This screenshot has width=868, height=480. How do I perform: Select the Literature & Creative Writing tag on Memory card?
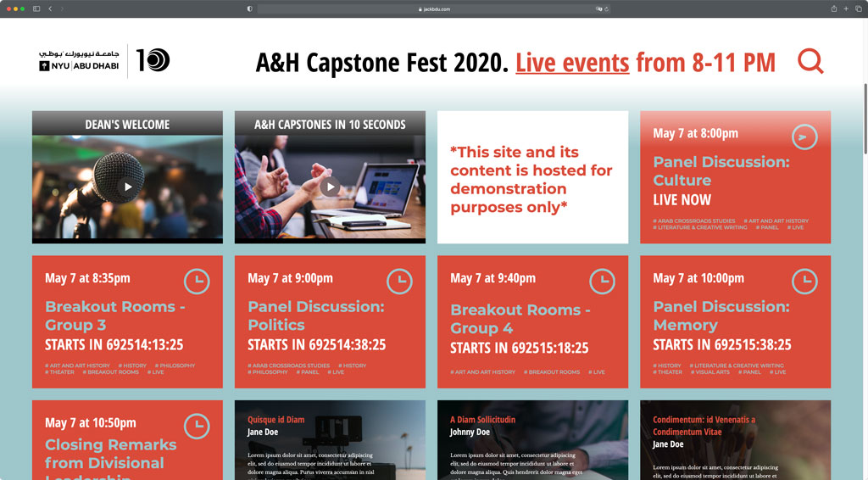click(x=737, y=366)
